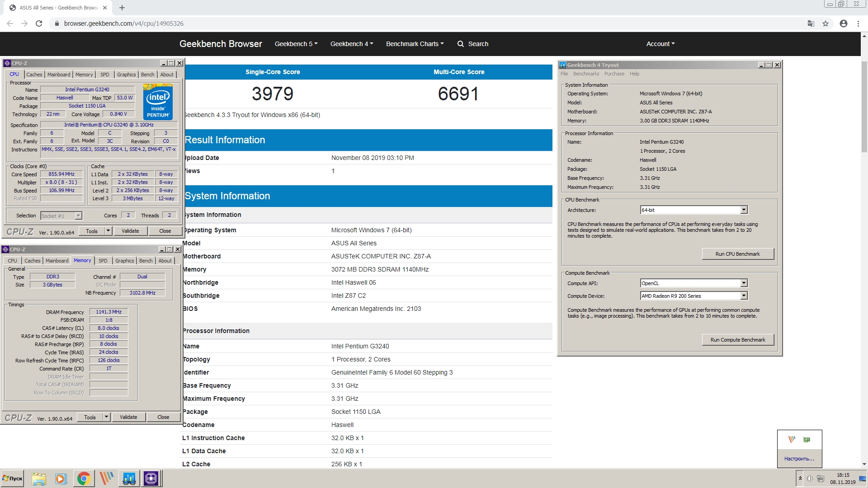Open Compute Device dropdown
Viewport: 868px width, 488px height.
pos(744,296)
